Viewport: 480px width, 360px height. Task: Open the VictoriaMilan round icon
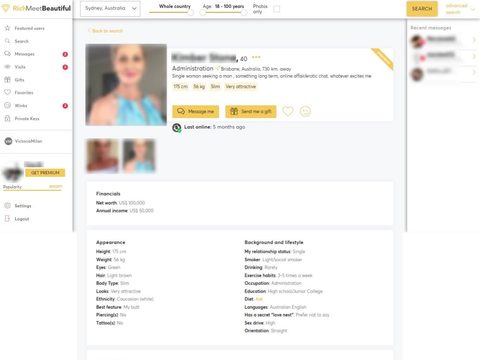(x=8, y=141)
